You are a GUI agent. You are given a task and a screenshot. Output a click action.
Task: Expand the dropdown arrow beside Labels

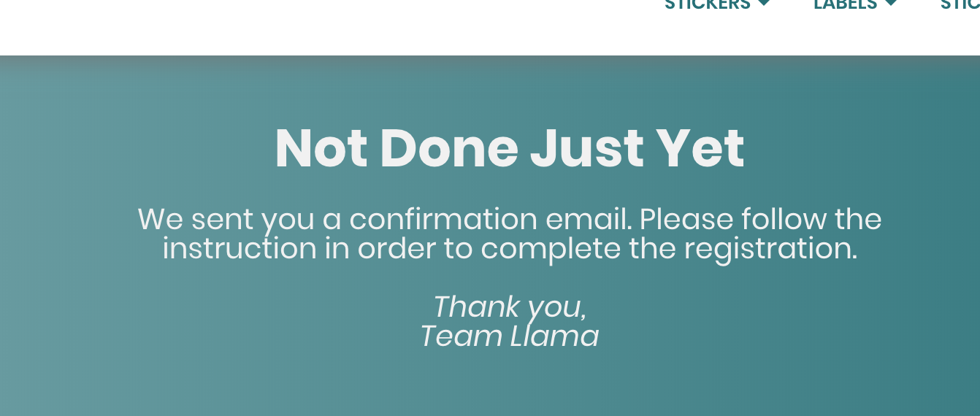[x=891, y=4]
